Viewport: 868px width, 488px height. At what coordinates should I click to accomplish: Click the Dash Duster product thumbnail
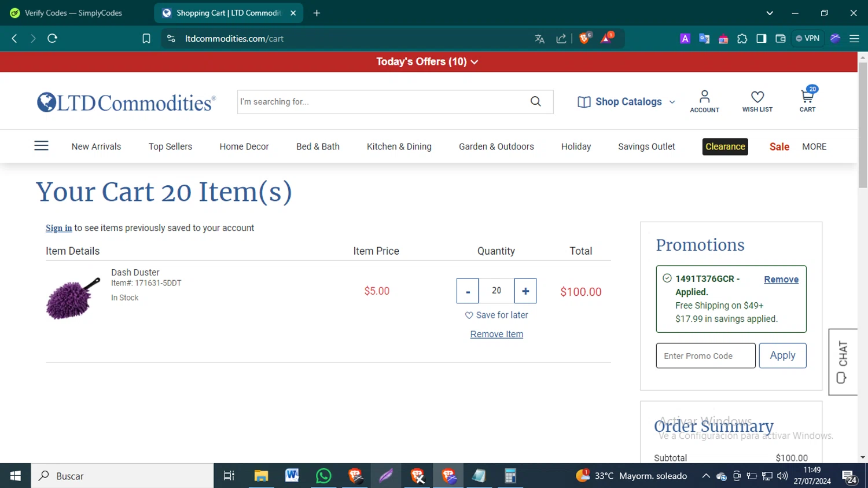click(72, 297)
